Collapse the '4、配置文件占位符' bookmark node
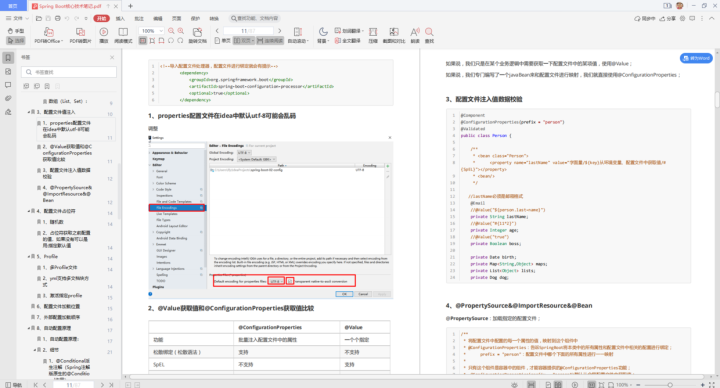 coord(28,211)
